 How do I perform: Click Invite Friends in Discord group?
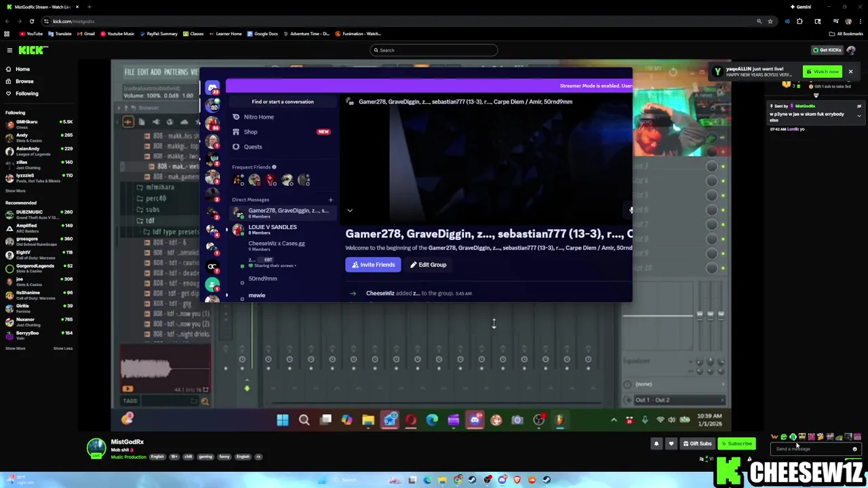[374, 265]
